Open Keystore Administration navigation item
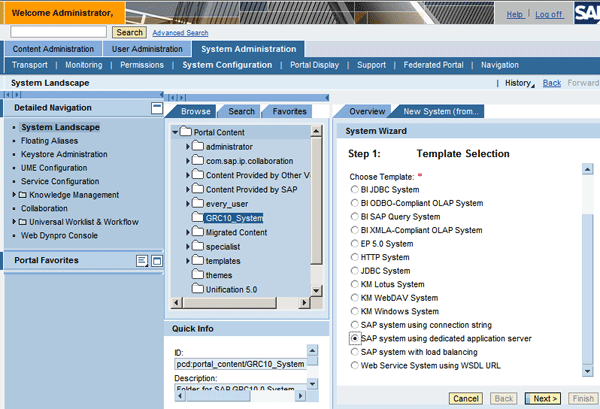 click(64, 154)
